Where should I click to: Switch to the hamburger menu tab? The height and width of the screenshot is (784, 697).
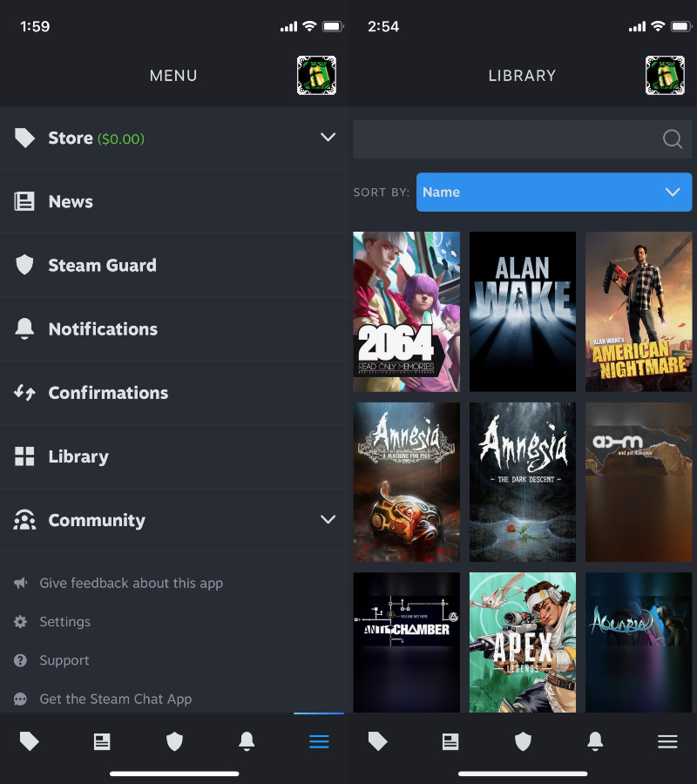point(319,740)
